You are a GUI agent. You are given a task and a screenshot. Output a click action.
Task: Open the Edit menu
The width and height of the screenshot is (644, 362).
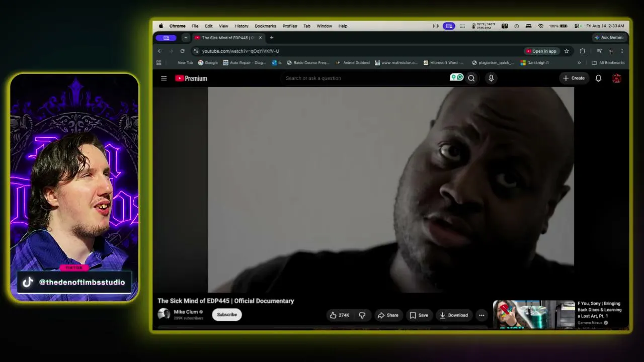(x=208, y=26)
